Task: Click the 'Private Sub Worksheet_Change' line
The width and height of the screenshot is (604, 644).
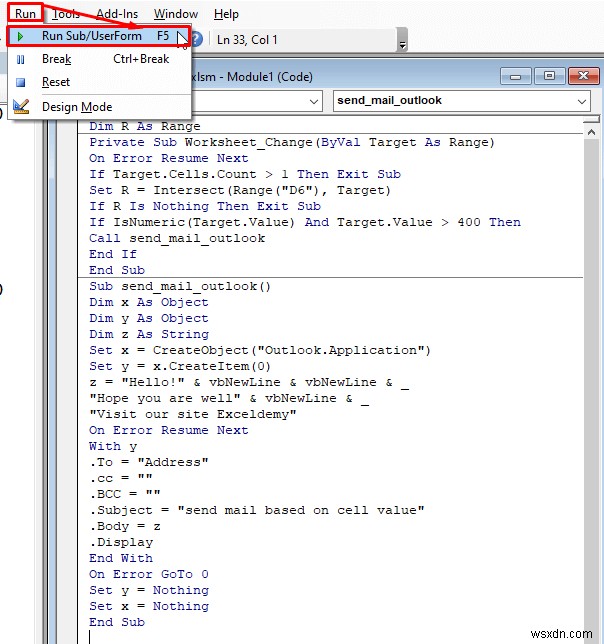Action: (x=292, y=143)
